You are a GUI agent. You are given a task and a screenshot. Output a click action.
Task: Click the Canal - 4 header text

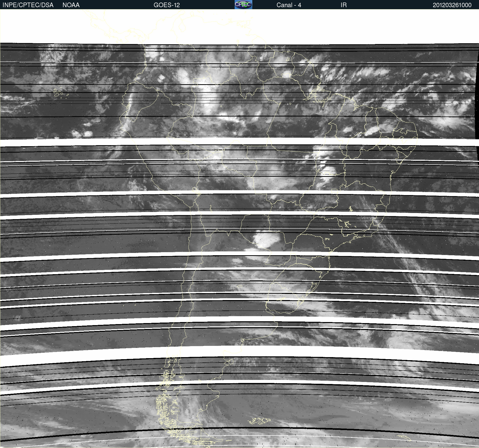point(289,5)
